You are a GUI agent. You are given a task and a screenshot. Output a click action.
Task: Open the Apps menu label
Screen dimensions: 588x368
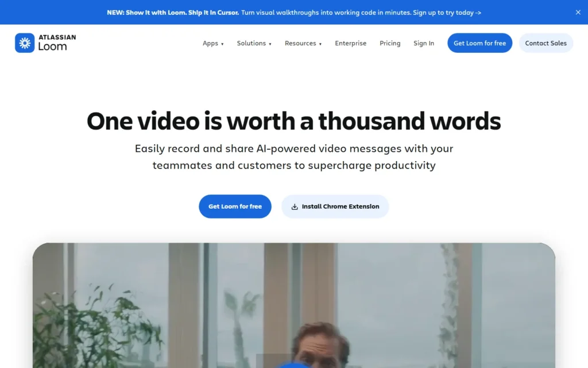[210, 43]
